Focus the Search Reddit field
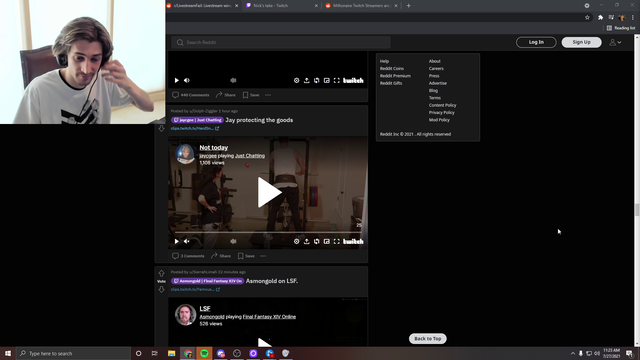The height and width of the screenshot is (360, 640). 281,42
